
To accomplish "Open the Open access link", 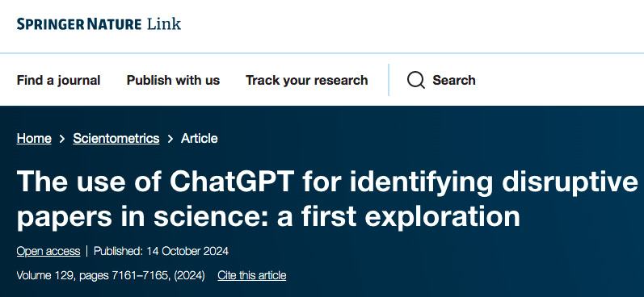I will coord(48,251).
